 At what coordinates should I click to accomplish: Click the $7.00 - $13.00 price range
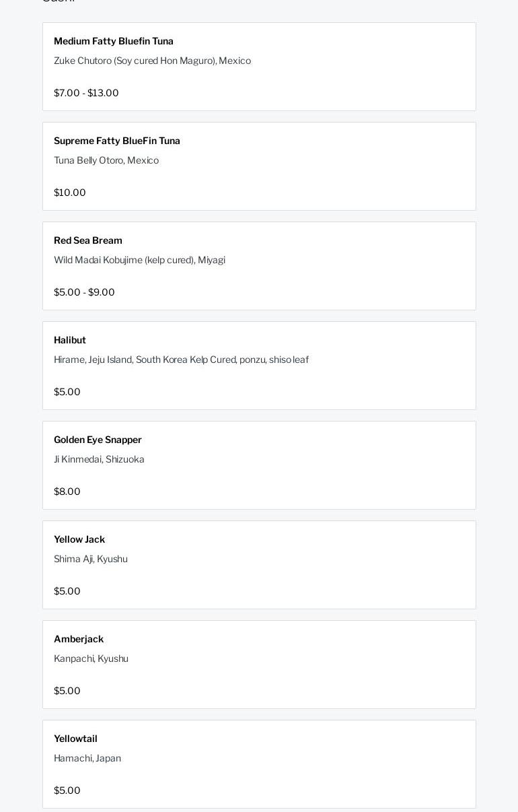coord(86,94)
